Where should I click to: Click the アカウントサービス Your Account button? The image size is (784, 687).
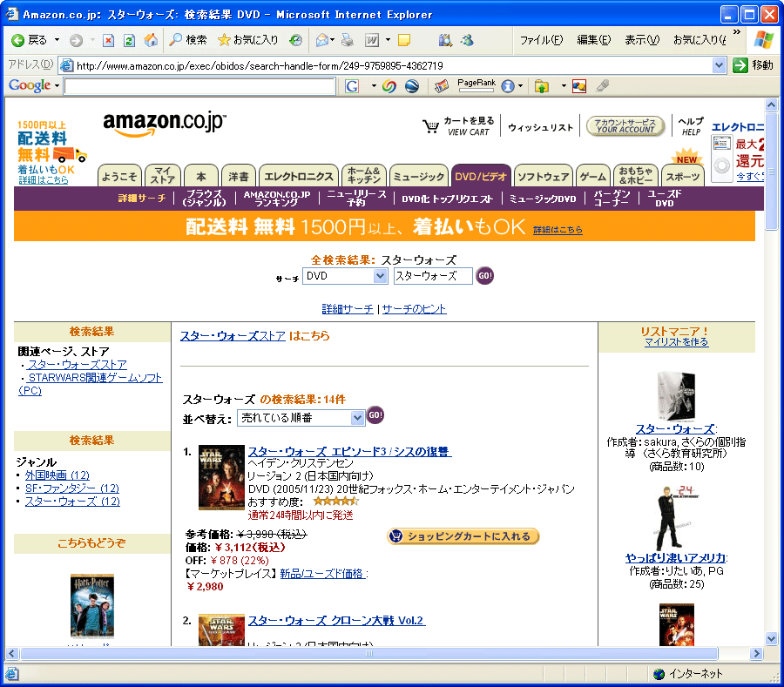click(x=625, y=126)
